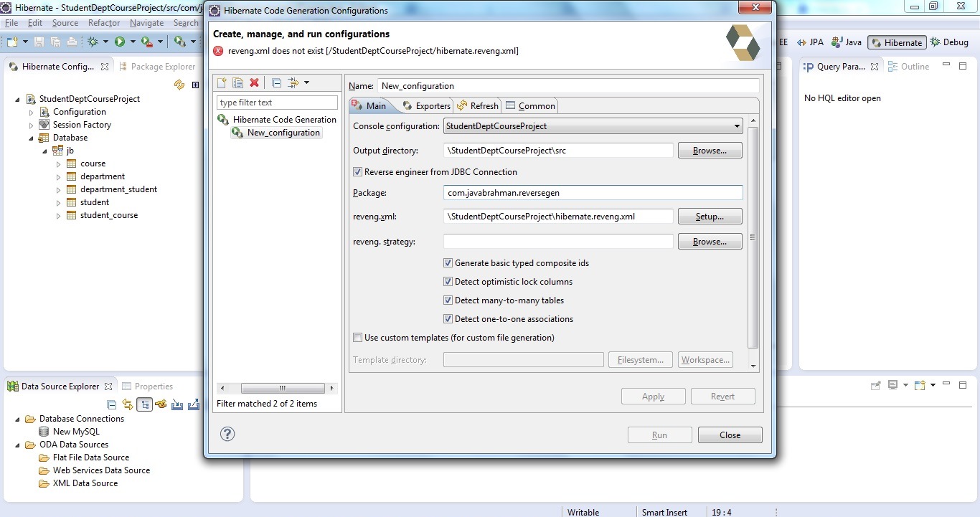
Task: Click the Package input field
Action: coord(593,192)
